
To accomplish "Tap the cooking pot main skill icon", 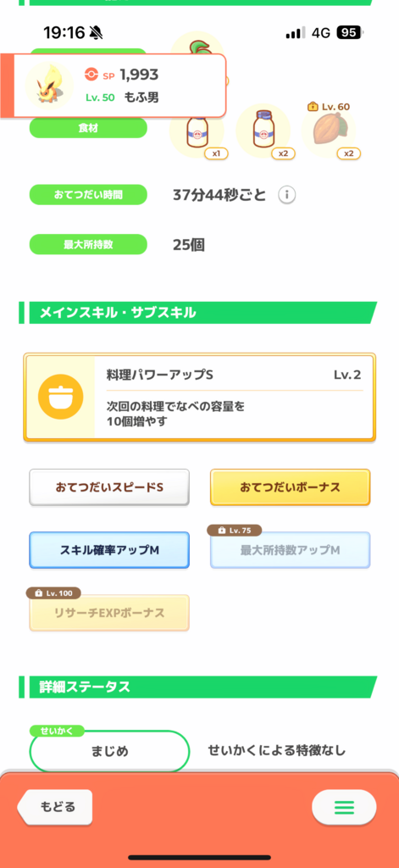I will click(x=61, y=397).
